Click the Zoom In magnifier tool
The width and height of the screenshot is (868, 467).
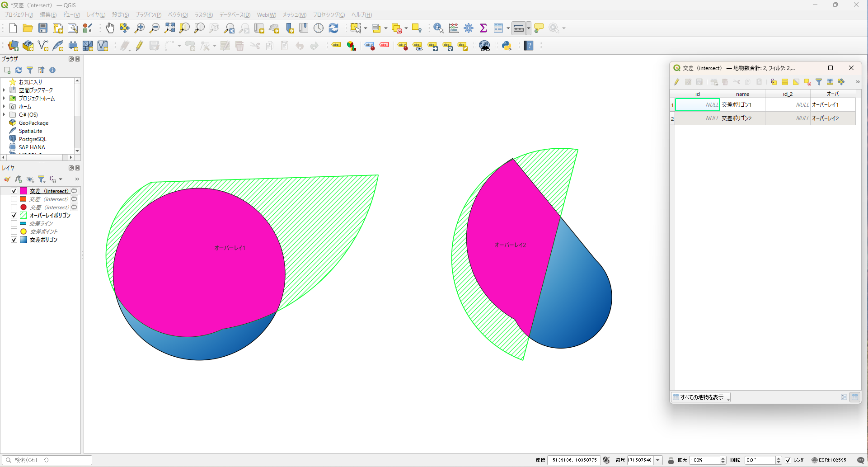140,28
